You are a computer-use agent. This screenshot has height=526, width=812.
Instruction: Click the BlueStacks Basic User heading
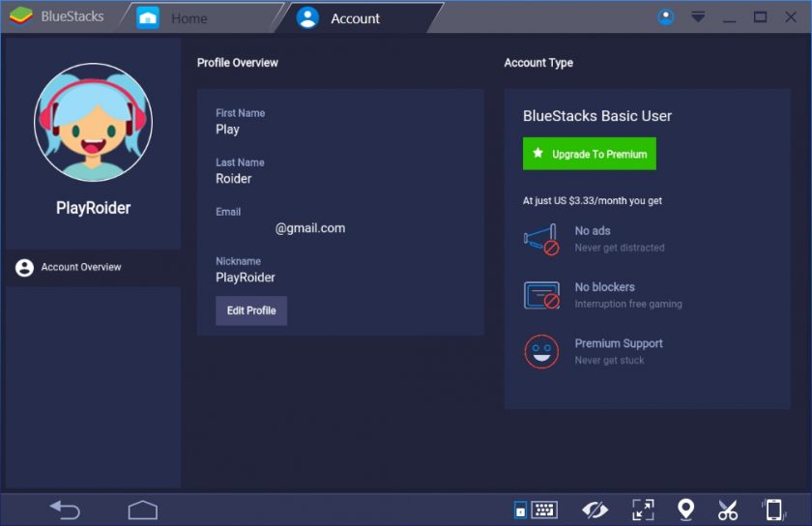coord(597,116)
